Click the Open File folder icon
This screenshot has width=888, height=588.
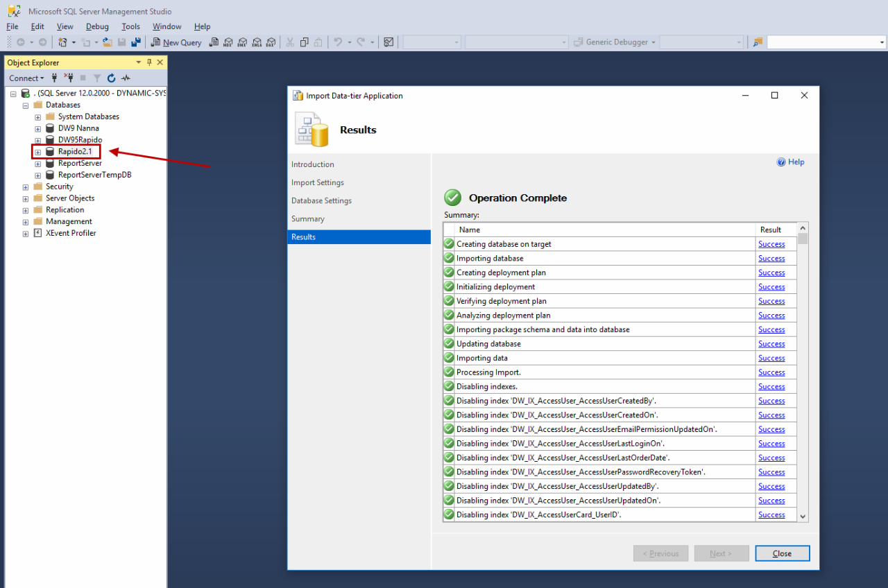[x=108, y=42]
